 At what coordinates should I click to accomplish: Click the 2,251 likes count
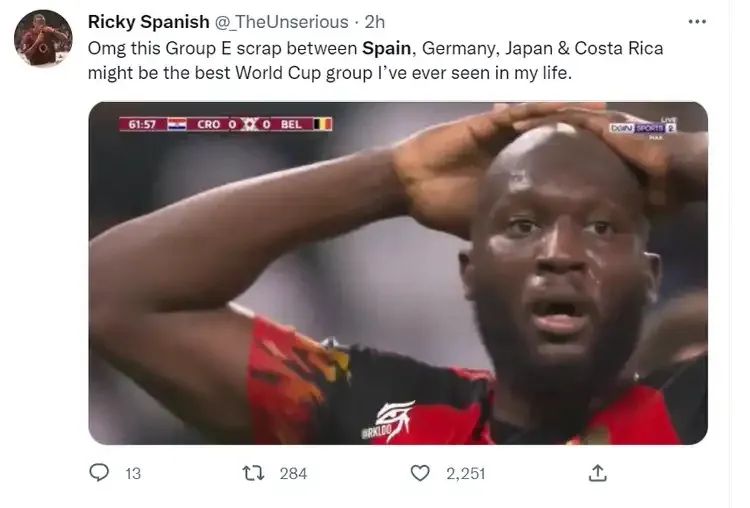pos(465,474)
